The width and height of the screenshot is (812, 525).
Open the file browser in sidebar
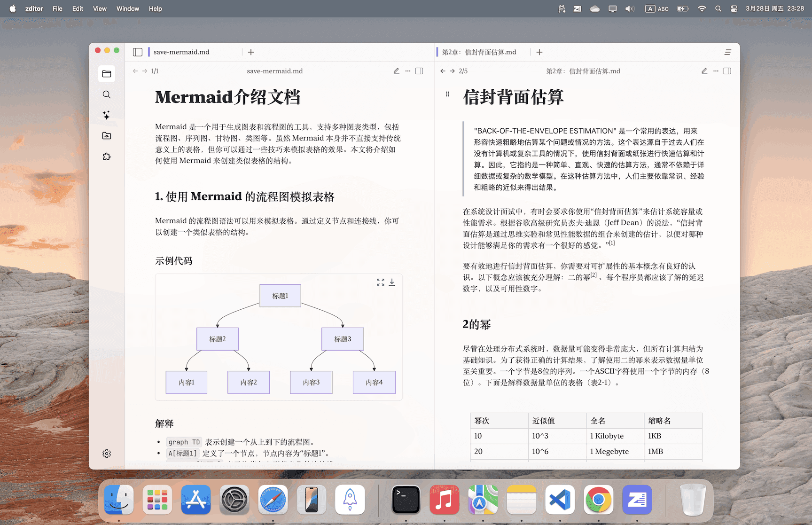[107, 74]
